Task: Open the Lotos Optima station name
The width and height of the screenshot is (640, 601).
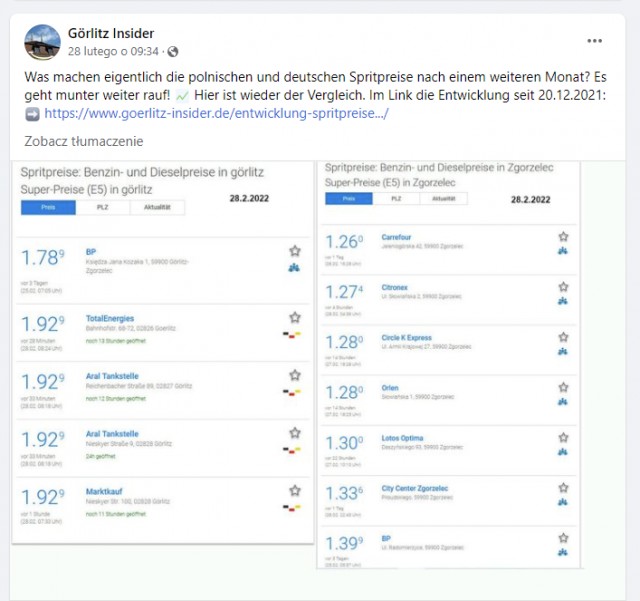Action: click(402, 438)
